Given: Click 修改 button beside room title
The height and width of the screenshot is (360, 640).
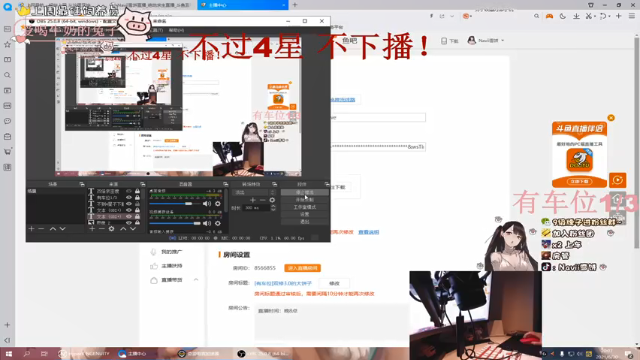Looking at the screenshot, I should pyautogui.click(x=334, y=283).
